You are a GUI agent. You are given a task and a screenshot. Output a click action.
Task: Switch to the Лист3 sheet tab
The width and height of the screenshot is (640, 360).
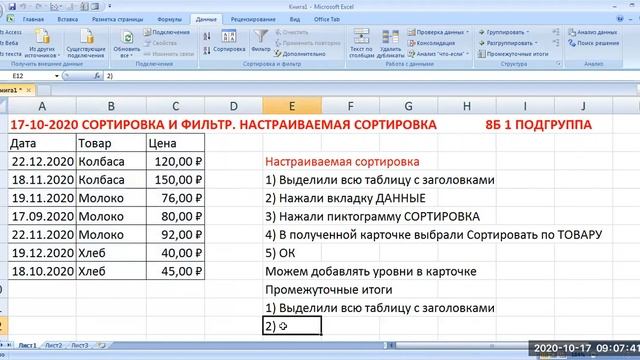[x=80, y=345]
